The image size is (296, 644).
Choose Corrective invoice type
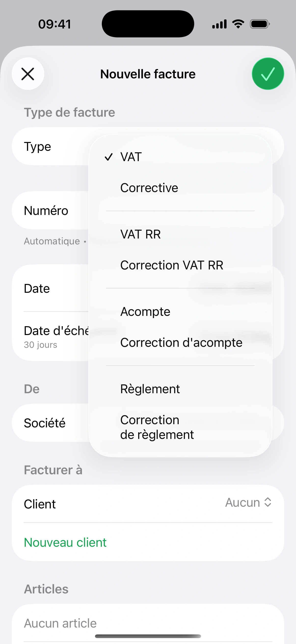tap(149, 188)
